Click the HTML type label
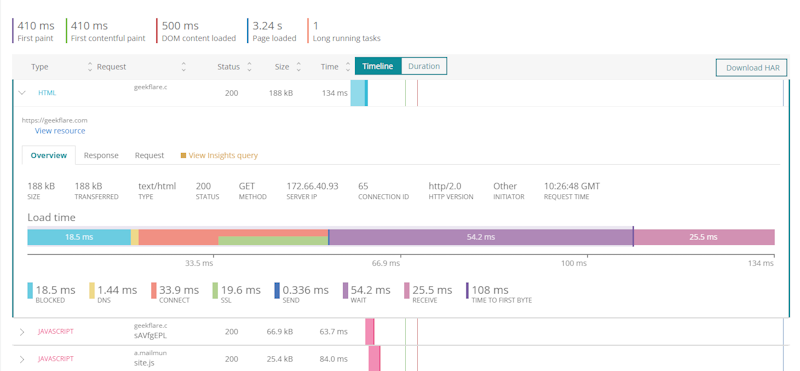 tap(47, 93)
